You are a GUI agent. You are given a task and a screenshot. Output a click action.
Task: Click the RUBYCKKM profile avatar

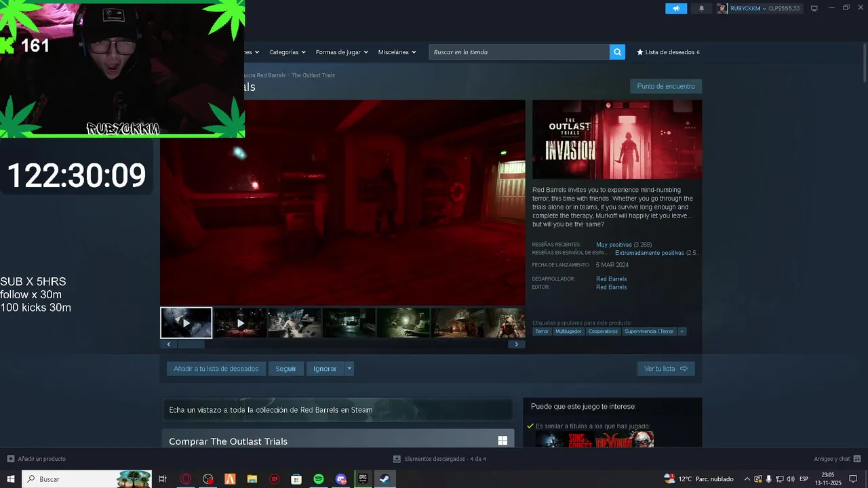722,8
